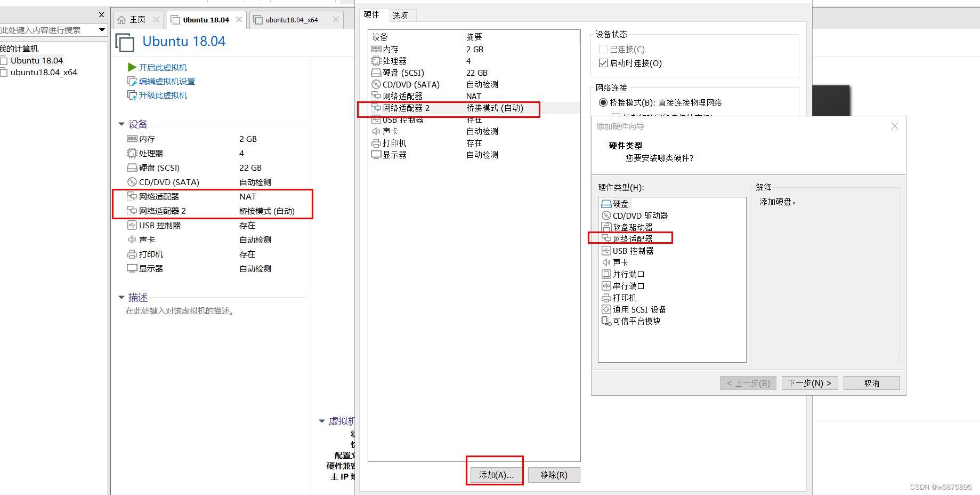Collapse the 描述 section

(x=122, y=298)
